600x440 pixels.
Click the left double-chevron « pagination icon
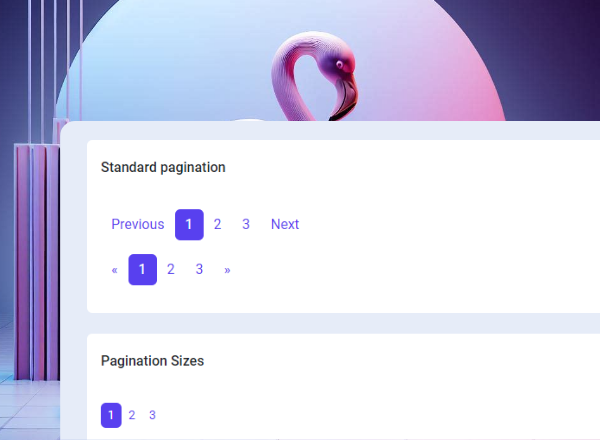pos(115,269)
